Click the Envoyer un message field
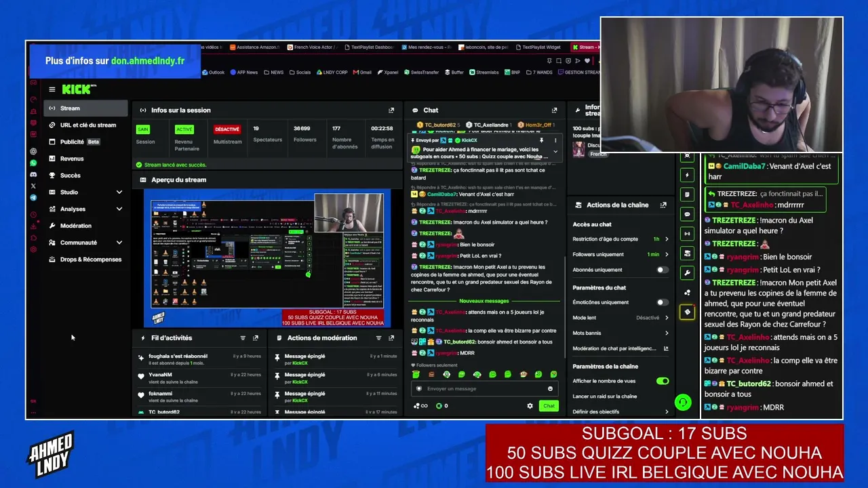868x488 pixels. pos(484,388)
